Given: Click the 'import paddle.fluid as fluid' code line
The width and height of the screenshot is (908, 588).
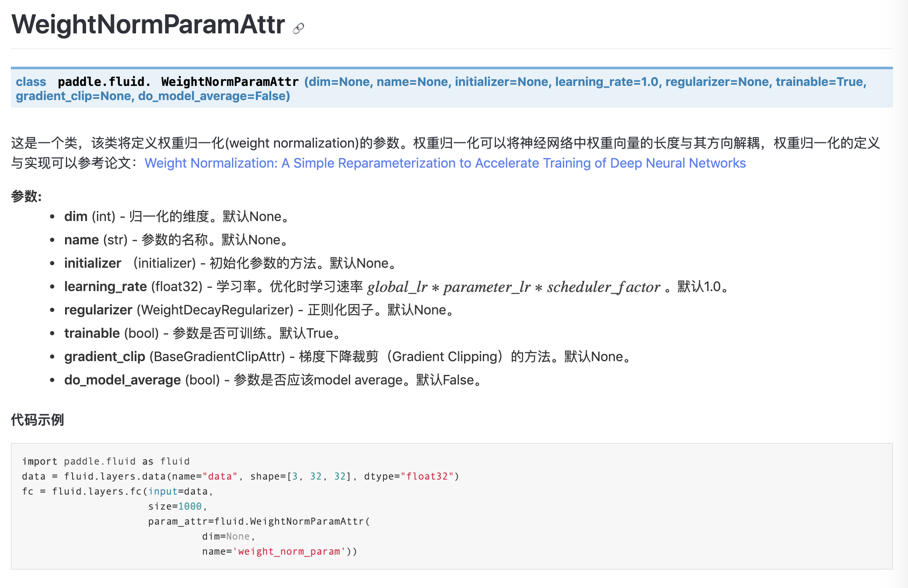Looking at the screenshot, I should coord(106,461).
